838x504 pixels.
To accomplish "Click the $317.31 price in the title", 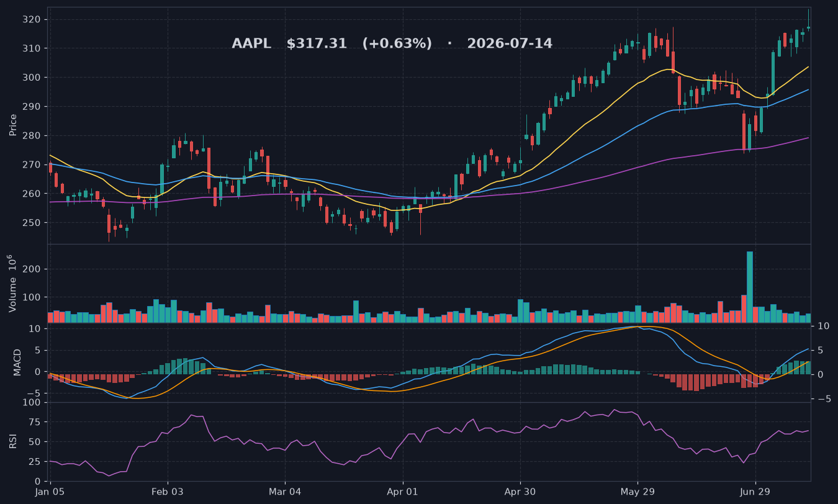I will point(317,44).
